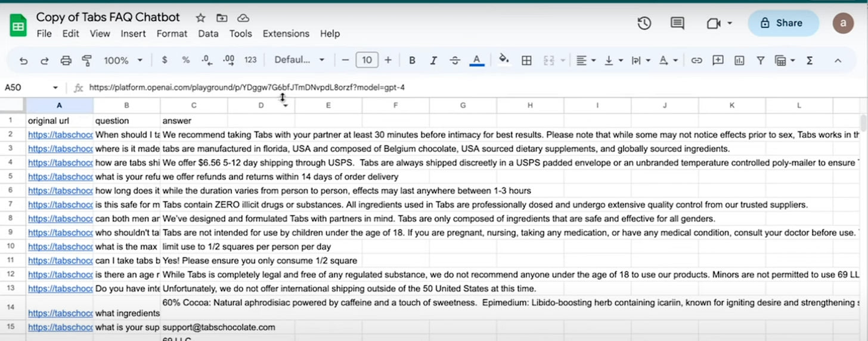Insert a link using chain icon
Image resolution: width=868 pixels, height=341 pixels.
click(696, 60)
